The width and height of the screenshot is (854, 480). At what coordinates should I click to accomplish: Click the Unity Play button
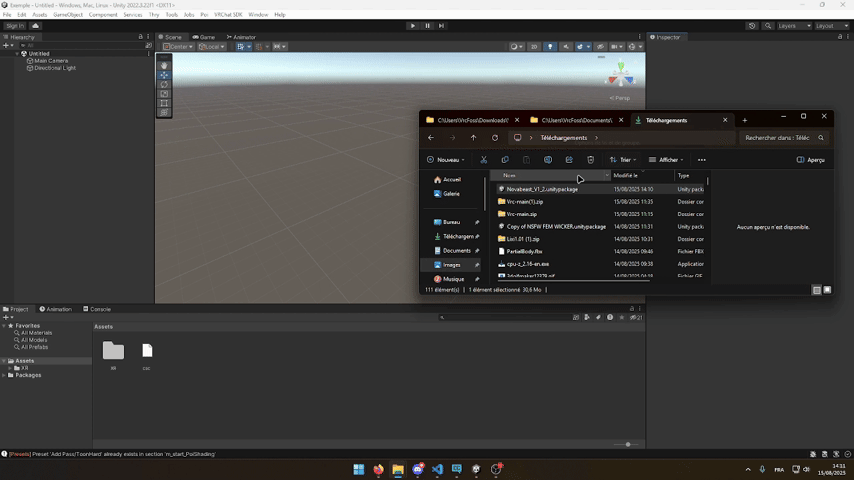(x=412, y=26)
